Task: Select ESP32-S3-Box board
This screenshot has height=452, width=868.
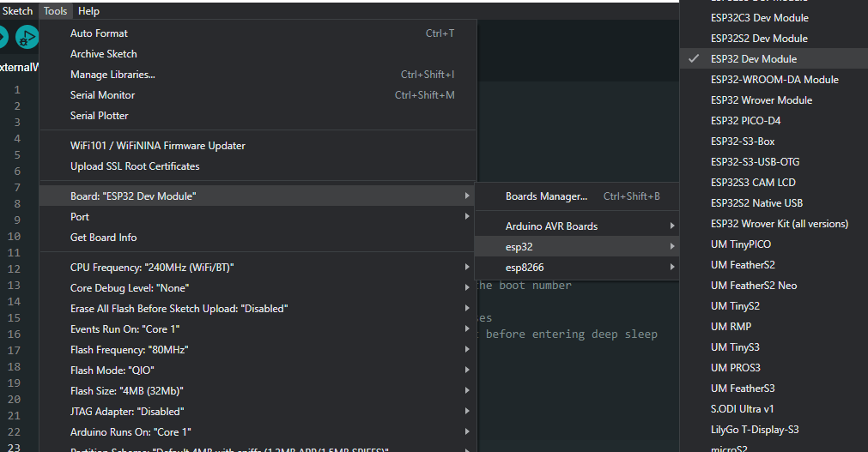Action: pos(774,141)
